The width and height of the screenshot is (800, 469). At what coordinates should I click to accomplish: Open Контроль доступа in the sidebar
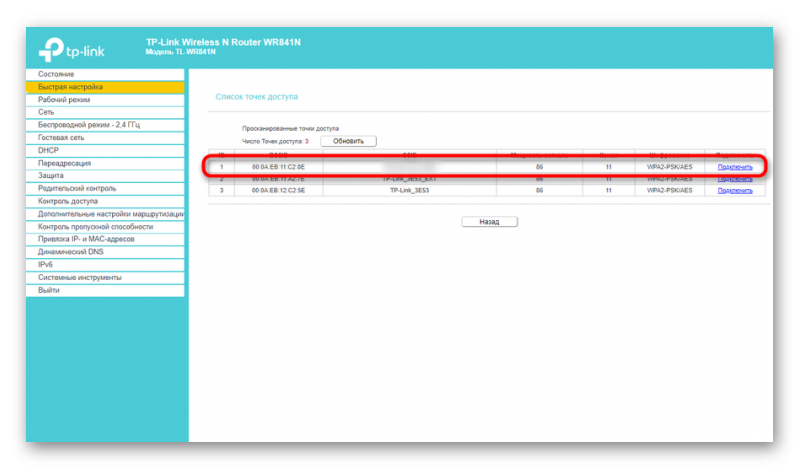point(105,201)
